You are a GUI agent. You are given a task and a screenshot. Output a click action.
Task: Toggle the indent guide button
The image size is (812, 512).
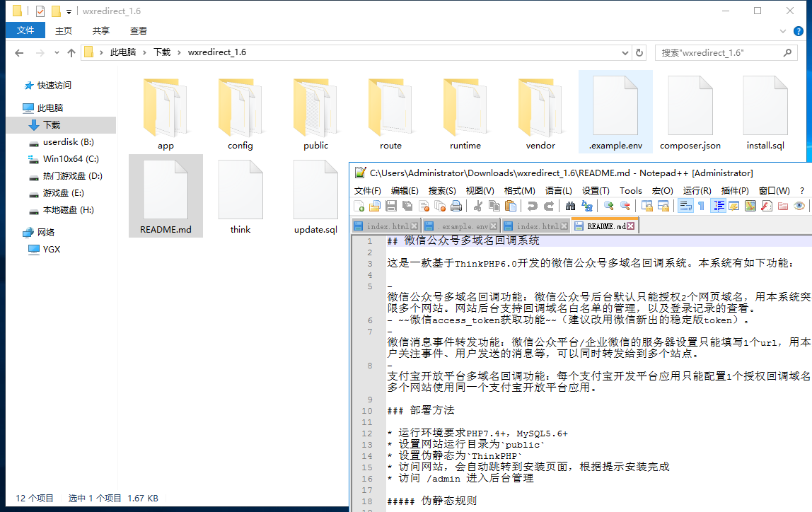(718, 206)
